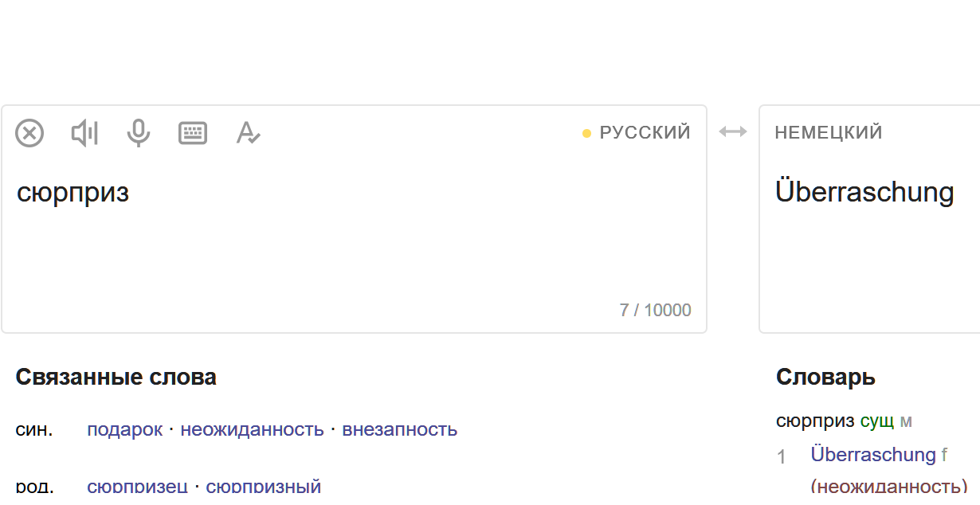Open source language selector РУССКИЙ
Screen dimensions: 980x505
pyautogui.click(x=645, y=133)
